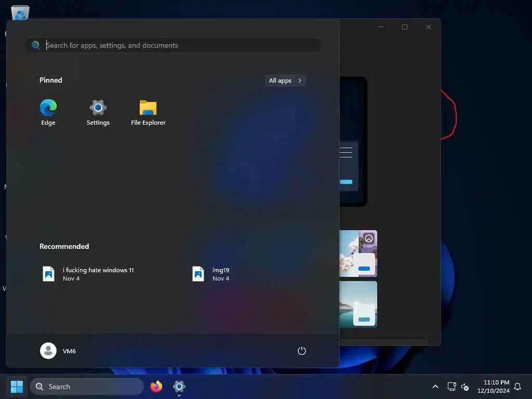Show hidden system tray icons
The image size is (532, 399).
point(435,387)
